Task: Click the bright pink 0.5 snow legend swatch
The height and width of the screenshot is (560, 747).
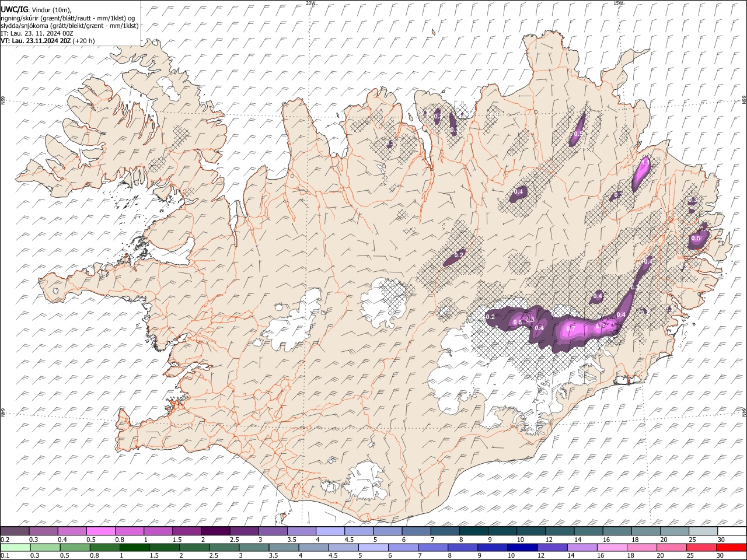Action: [x=101, y=531]
